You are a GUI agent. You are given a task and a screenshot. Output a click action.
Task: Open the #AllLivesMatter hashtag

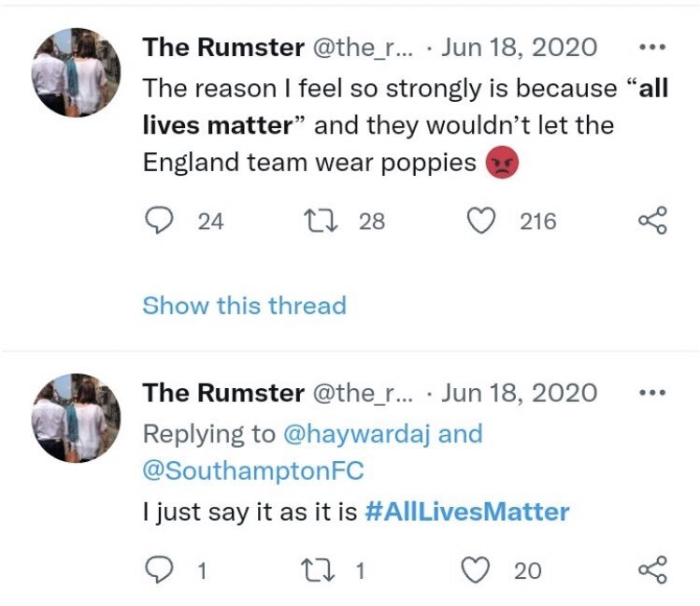[x=467, y=512]
